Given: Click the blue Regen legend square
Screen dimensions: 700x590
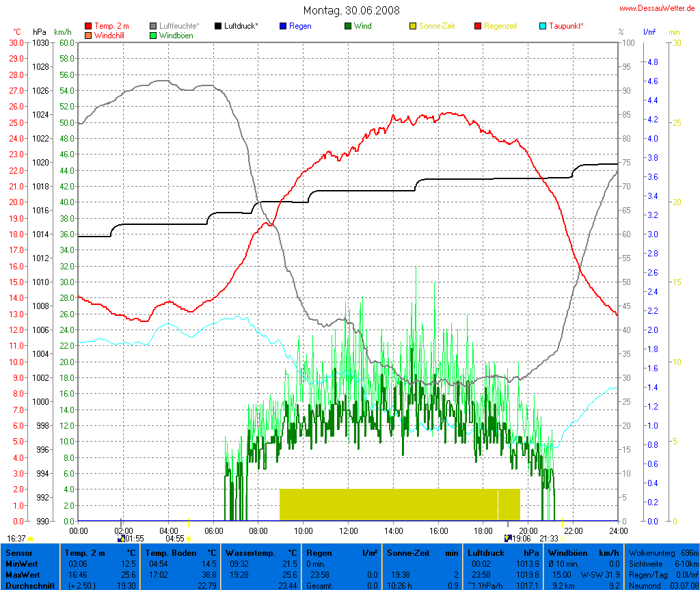Looking at the screenshot, I should [x=284, y=26].
